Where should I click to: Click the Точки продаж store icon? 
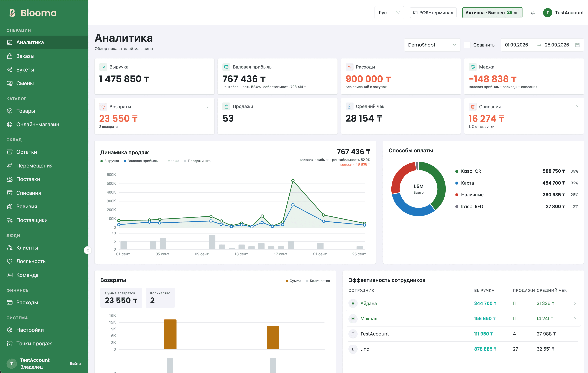[10, 343]
